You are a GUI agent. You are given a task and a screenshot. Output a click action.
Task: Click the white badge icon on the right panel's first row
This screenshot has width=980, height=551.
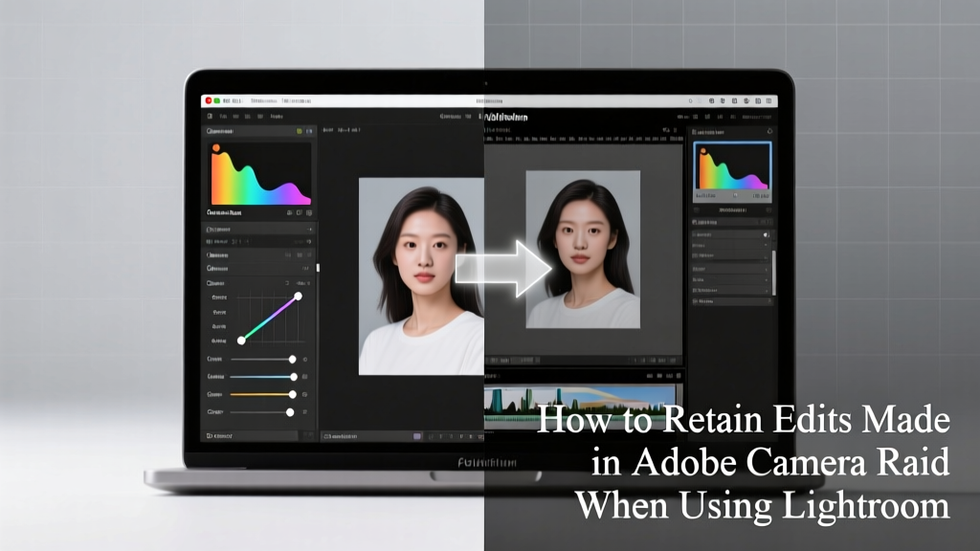766,235
